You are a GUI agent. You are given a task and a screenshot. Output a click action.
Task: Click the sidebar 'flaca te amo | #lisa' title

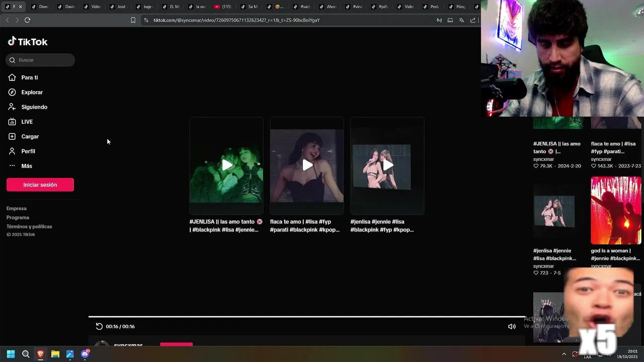(x=613, y=147)
